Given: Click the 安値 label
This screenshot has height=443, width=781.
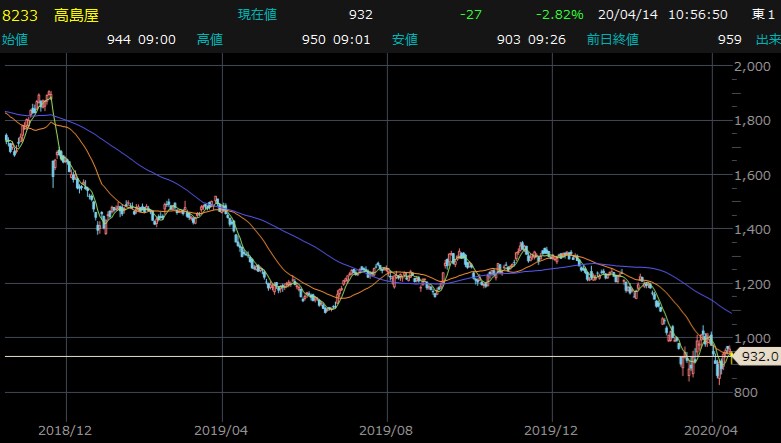Looking at the screenshot, I should 404,39.
